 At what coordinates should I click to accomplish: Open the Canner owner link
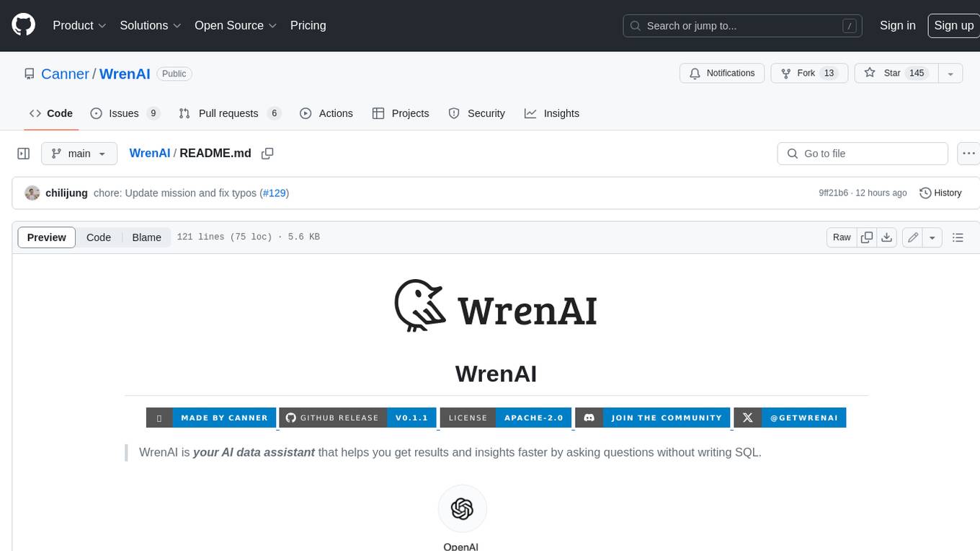click(65, 74)
